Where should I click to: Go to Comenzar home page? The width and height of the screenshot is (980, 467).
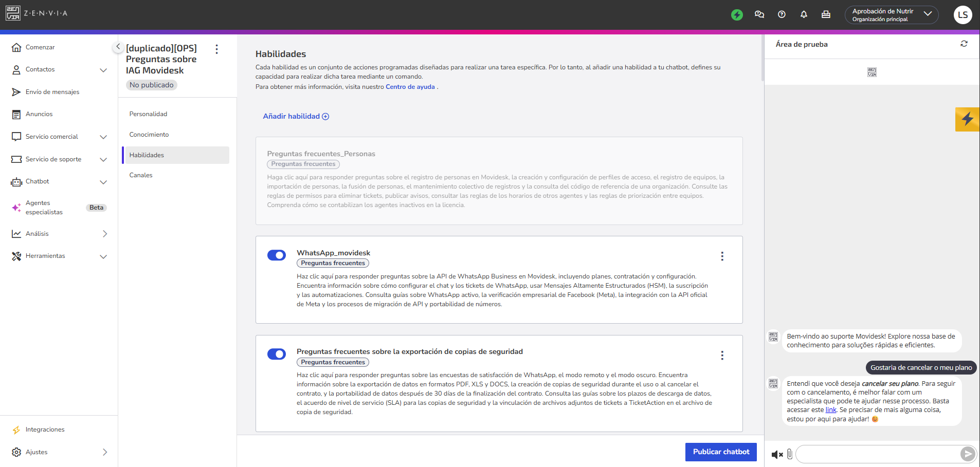tap(40, 47)
